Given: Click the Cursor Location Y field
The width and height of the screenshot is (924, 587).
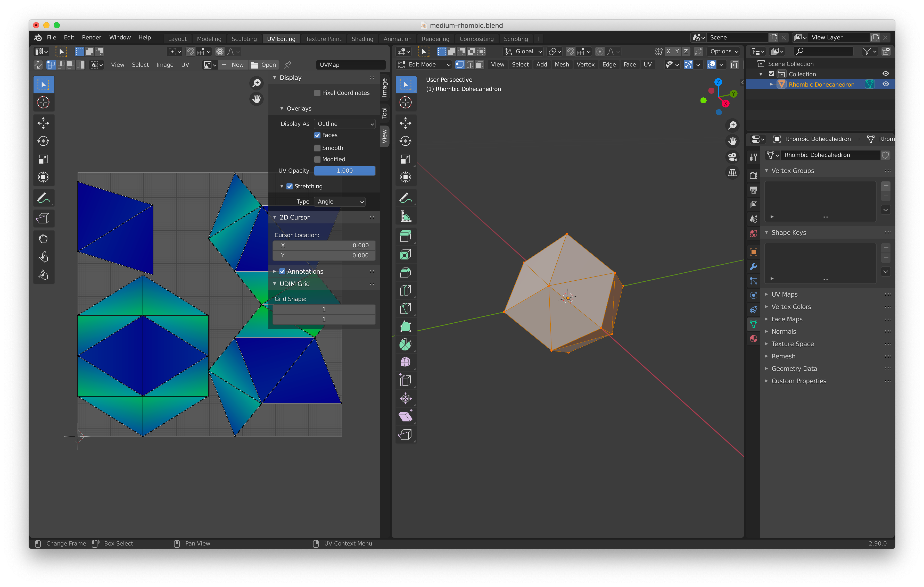Looking at the screenshot, I should pyautogui.click(x=324, y=255).
